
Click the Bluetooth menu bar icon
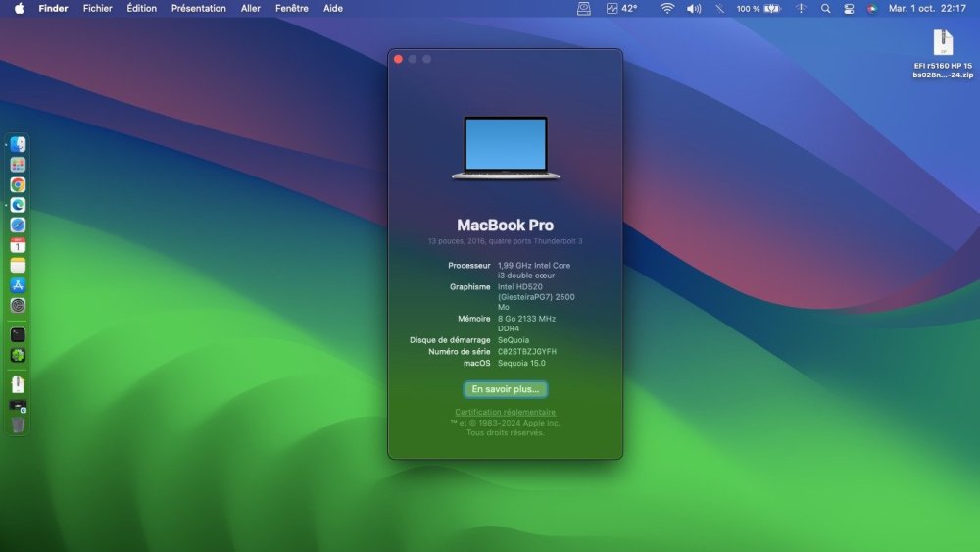(720, 8)
